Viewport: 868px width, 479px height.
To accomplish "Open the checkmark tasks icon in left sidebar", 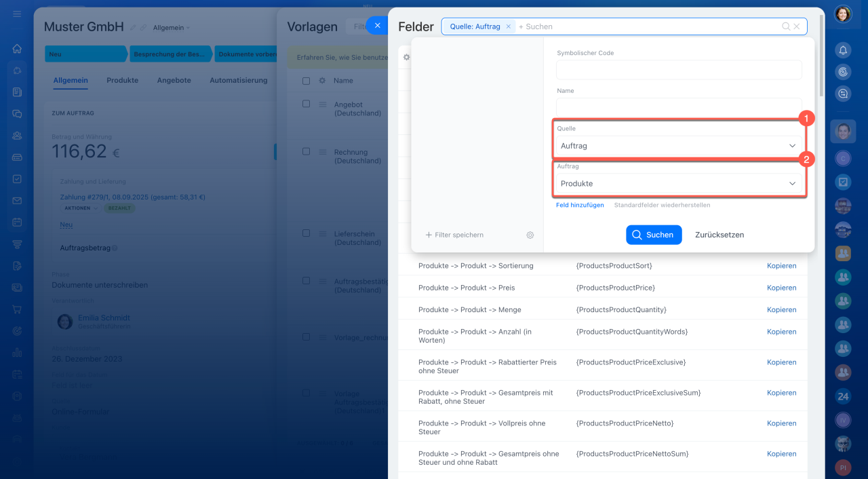I will click(17, 179).
